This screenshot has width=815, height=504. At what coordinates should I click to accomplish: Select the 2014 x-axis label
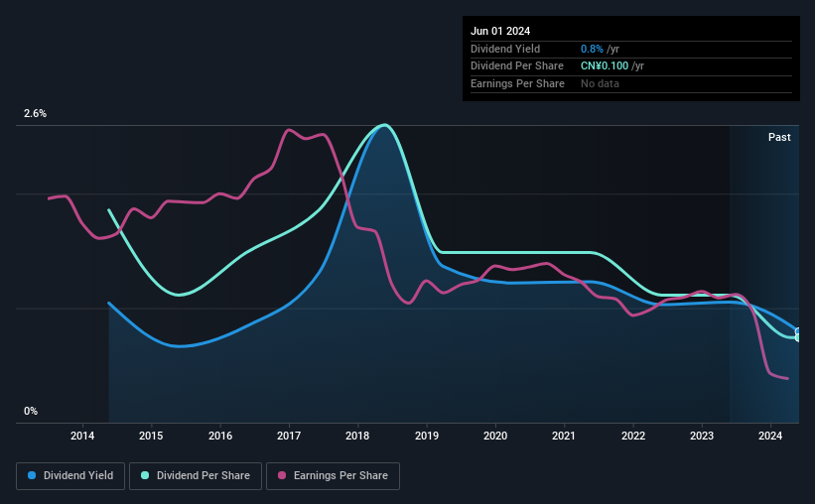click(x=82, y=436)
